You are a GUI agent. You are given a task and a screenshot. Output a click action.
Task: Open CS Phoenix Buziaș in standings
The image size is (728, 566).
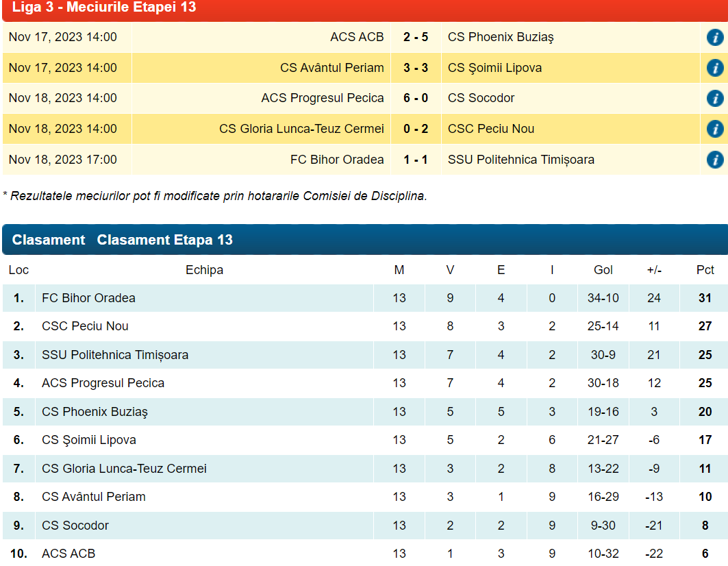95,412
